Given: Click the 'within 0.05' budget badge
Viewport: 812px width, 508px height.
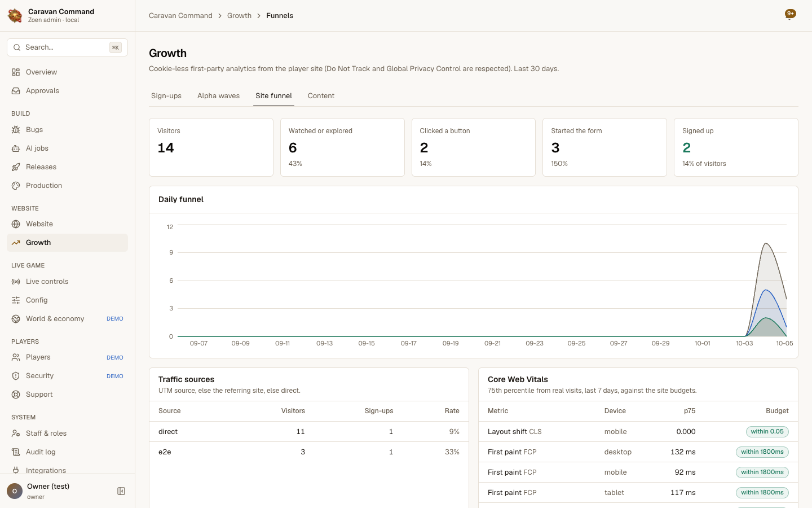Looking at the screenshot, I should 767,432.
